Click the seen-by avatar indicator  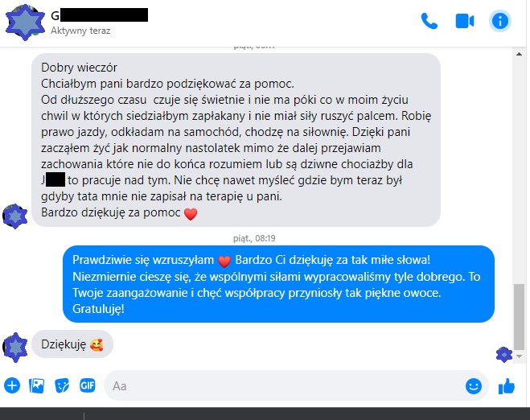point(504,354)
